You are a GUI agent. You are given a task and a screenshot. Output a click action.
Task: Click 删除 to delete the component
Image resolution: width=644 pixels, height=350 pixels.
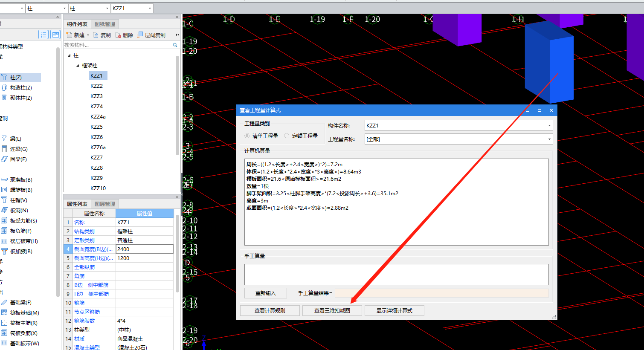124,35
